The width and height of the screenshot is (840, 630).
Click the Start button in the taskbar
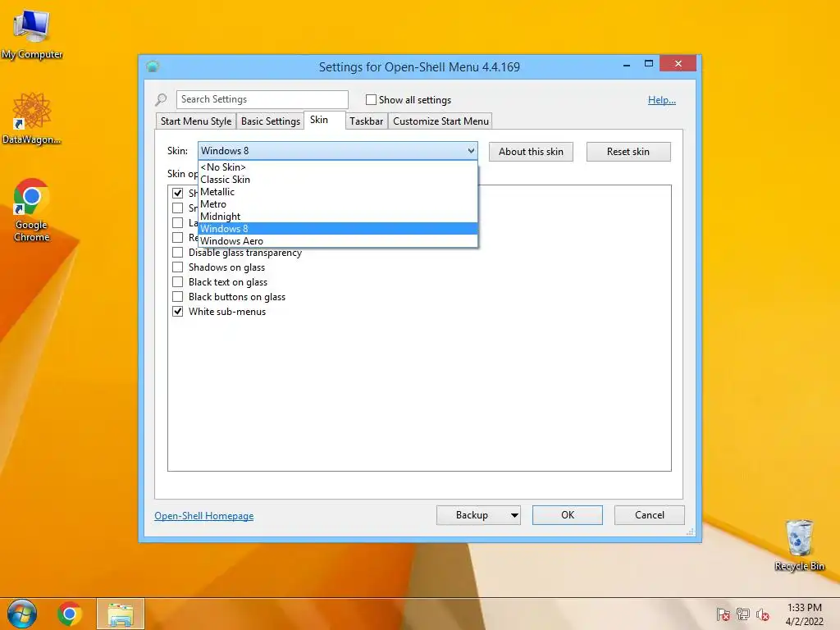pyautogui.click(x=22, y=614)
